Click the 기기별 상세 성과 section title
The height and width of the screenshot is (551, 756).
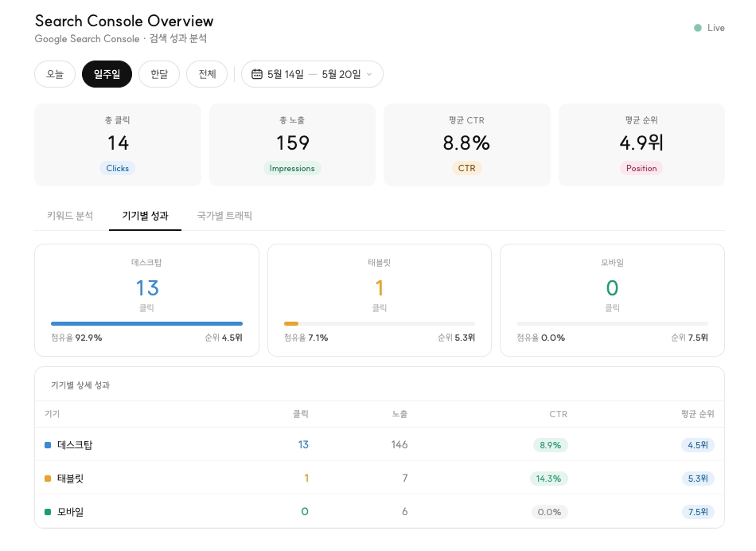pos(80,385)
